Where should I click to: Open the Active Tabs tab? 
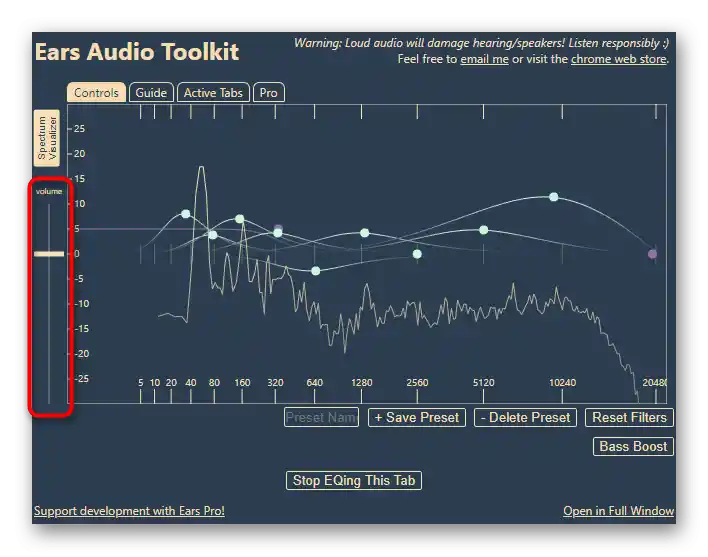pos(213,93)
